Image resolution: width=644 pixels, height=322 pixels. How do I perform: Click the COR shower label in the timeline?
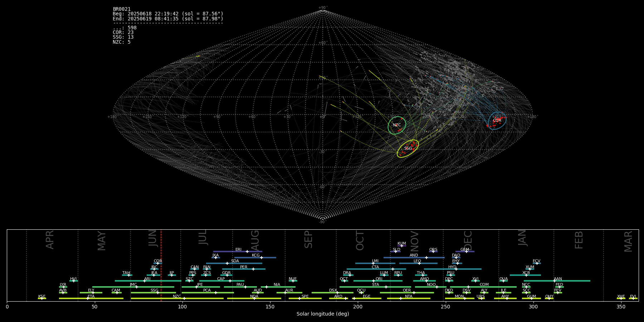click(x=158, y=261)
